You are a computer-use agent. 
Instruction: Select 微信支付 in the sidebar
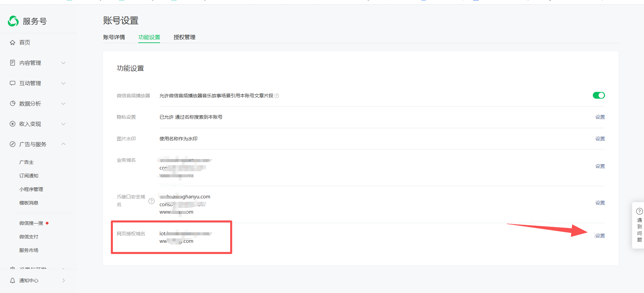29,237
